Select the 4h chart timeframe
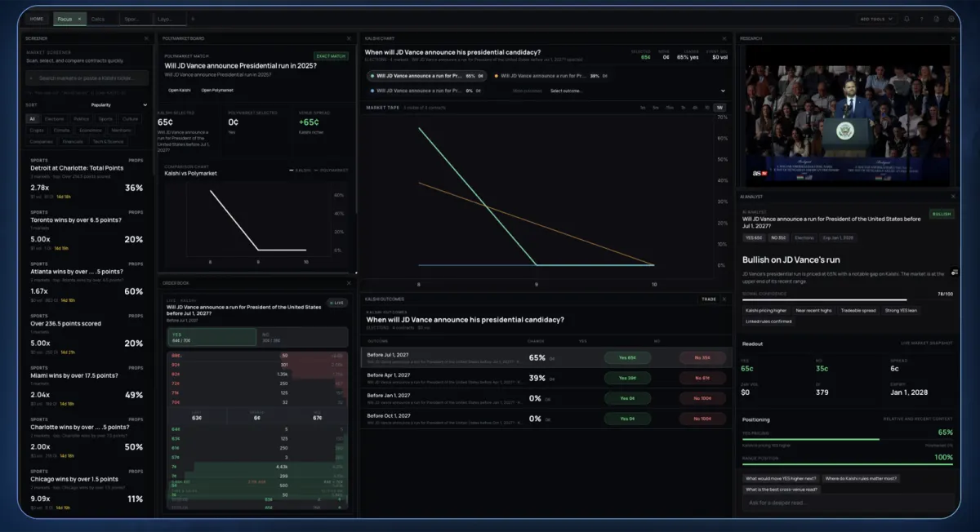 (695, 107)
